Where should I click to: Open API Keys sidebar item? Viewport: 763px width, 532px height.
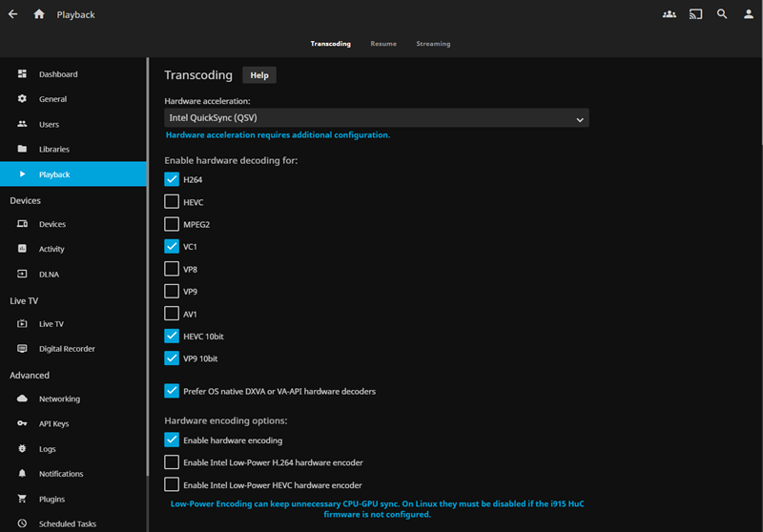(53, 423)
